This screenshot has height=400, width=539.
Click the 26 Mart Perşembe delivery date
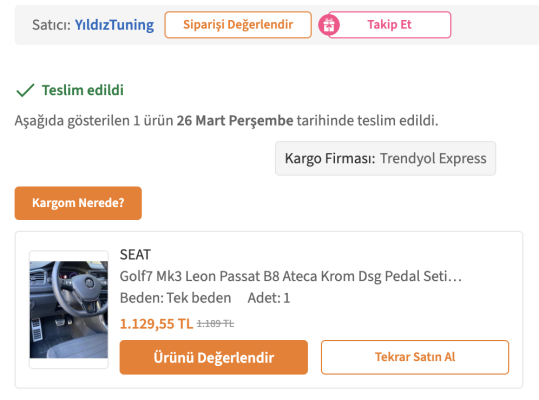pyautogui.click(x=235, y=121)
